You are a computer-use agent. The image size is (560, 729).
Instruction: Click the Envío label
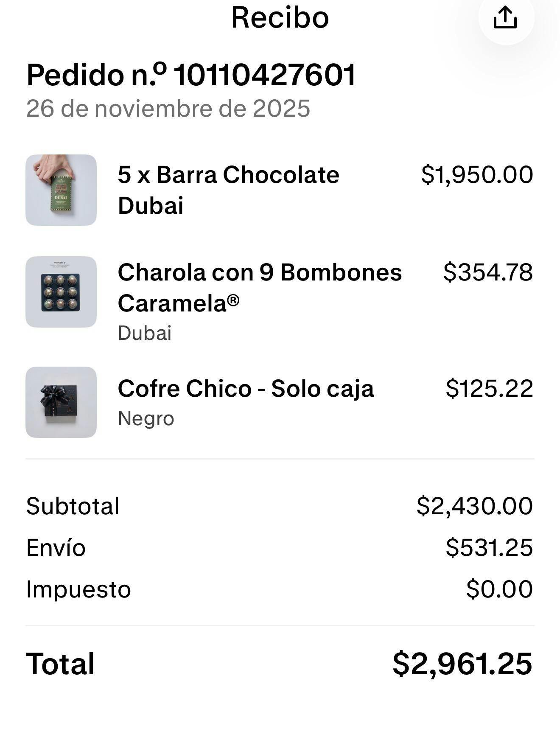pyautogui.click(x=56, y=547)
